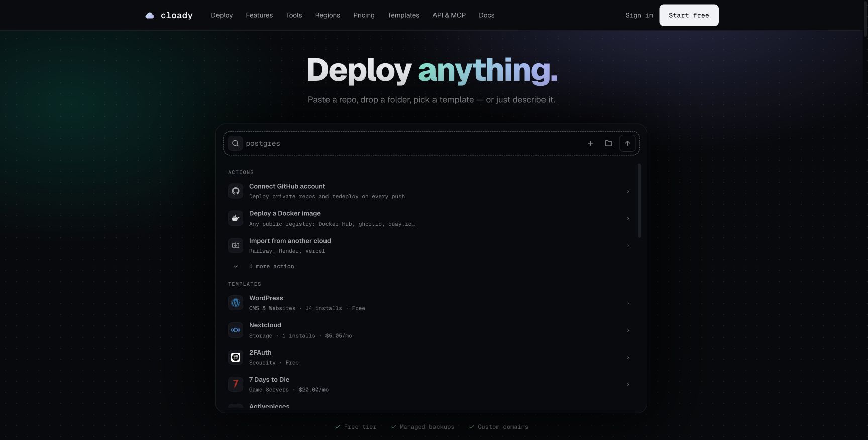Click the Docker whale icon

[x=236, y=218]
